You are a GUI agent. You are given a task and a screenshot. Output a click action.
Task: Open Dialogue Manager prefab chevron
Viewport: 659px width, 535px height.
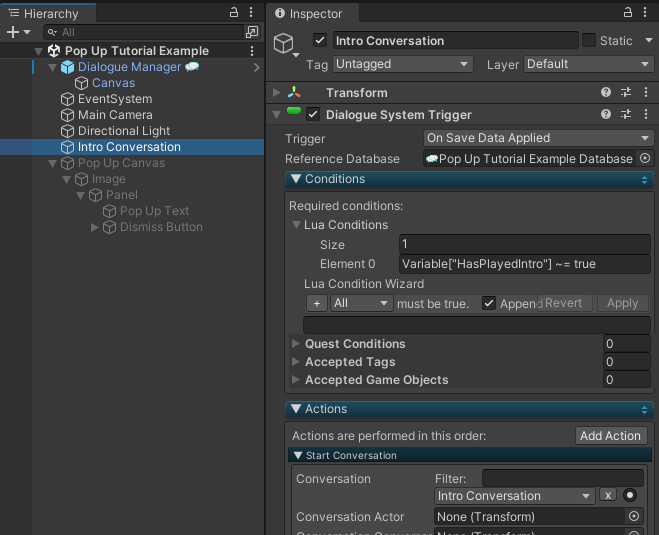(256, 67)
